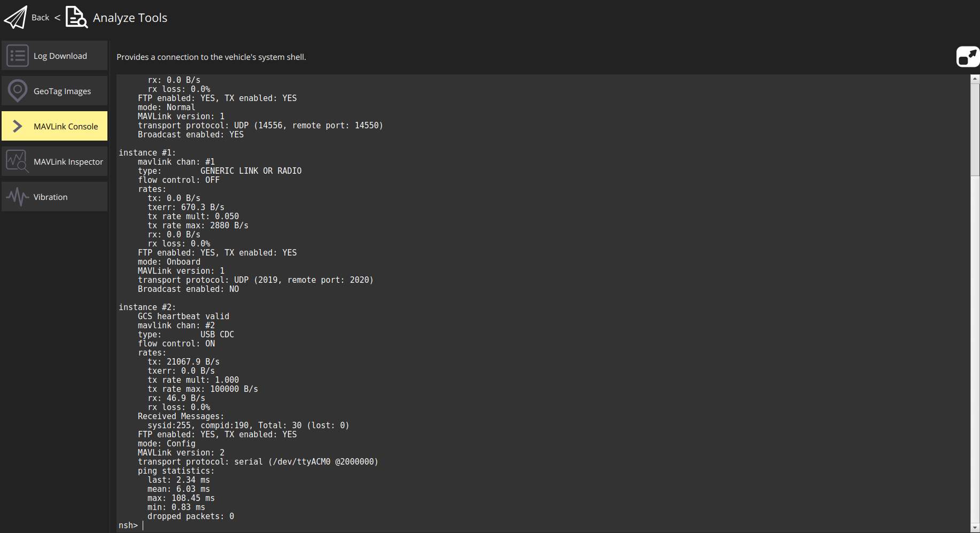This screenshot has height=533, width=980.
Task: Click the paper plane Back icon
Action: tap(15, 17)
